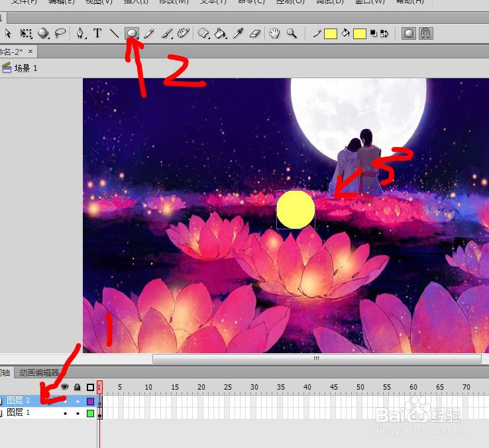
Task: Toggle 图层 1 green outline swatch
Action: point(90,414)
